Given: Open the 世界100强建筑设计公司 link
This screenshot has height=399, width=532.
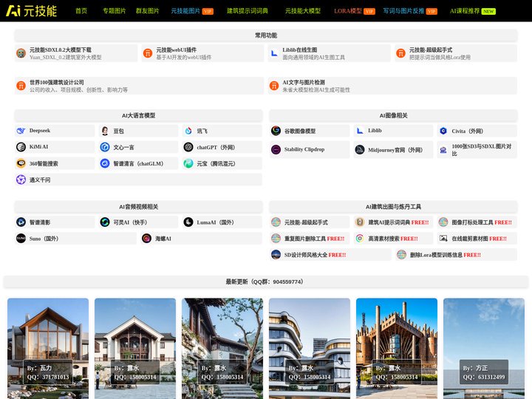Looking at the screenshot, I should coord(139,86).
